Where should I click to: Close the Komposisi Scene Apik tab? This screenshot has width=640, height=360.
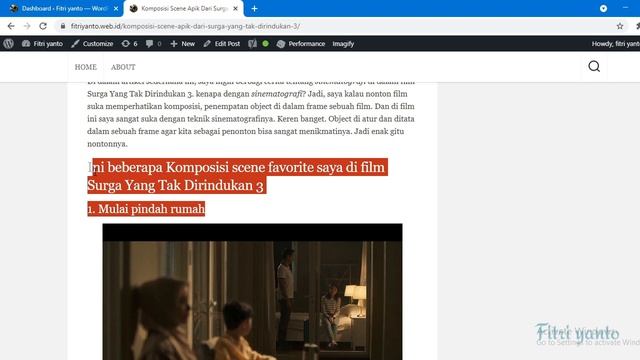tap(236, 9)
